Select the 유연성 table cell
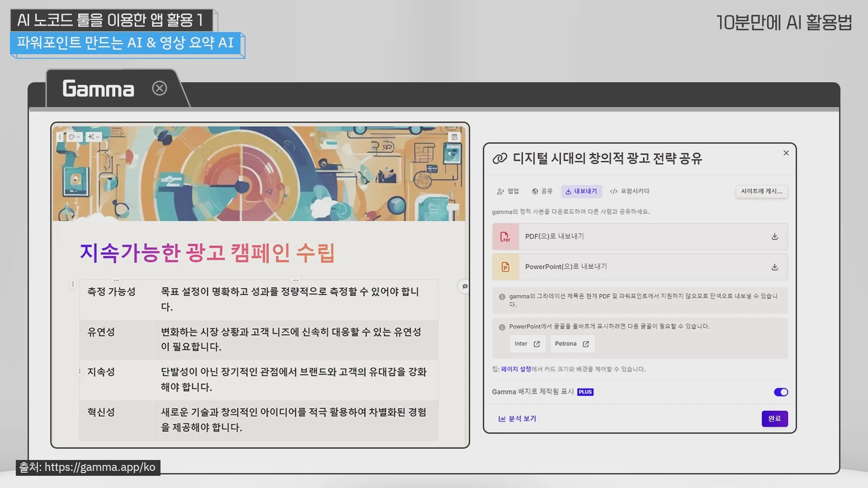 click(116, 340)
